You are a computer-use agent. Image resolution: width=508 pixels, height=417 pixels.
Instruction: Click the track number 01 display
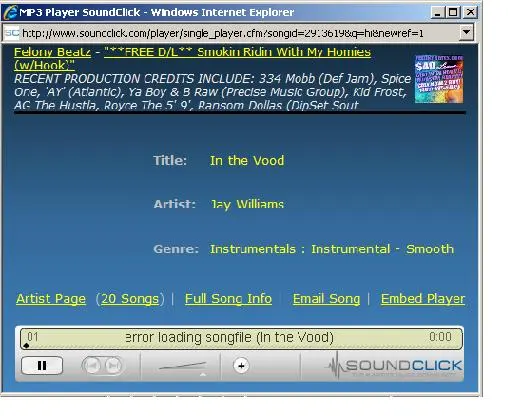coord(32,337)
